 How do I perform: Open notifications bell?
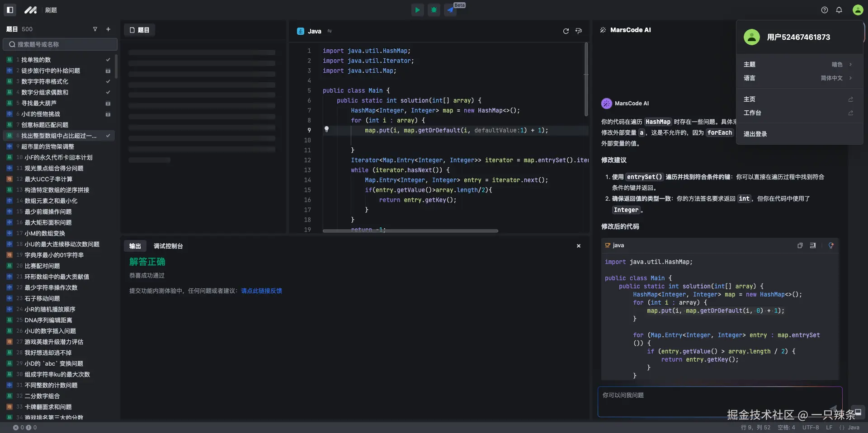click(839, 10)
